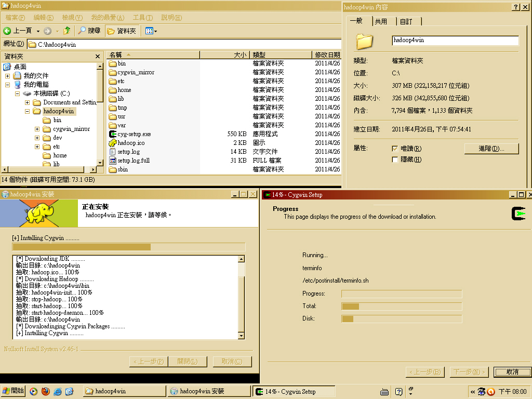Image resolution: width=532 pixels, height=399 pixels.
Task: Open the 編輯(E) menu
Action: coord(44,17)
